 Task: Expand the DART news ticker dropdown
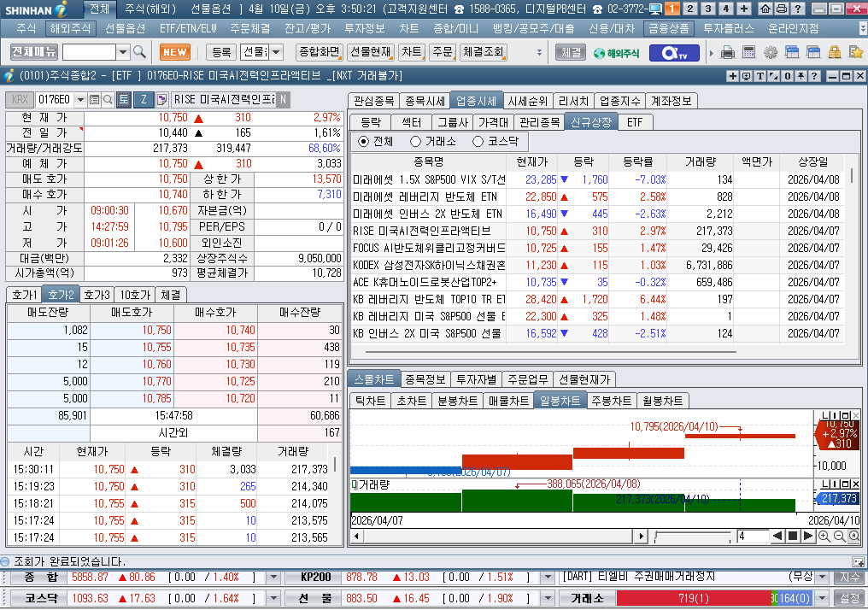823,578
